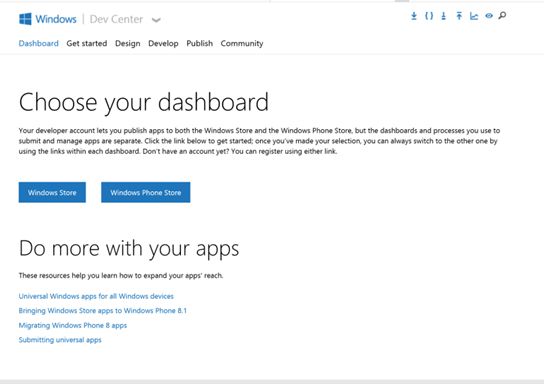
Task: Open the Publish menu
Action: pos(199,43)
